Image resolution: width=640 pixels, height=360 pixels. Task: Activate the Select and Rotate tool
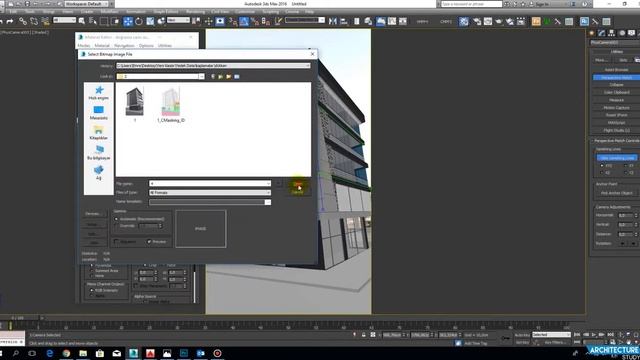[139, 21]
